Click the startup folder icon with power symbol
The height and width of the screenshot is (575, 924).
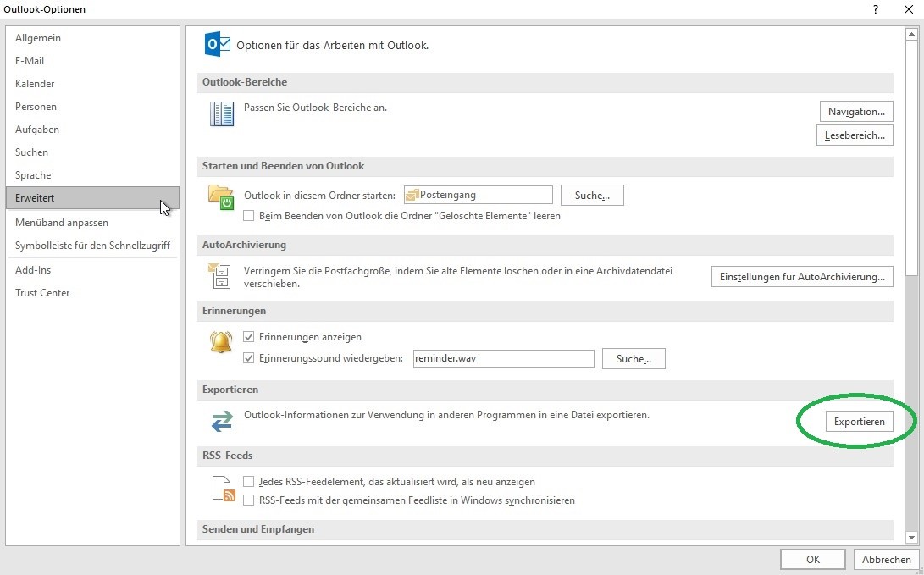pyautogui.click(x=221, y=196)
